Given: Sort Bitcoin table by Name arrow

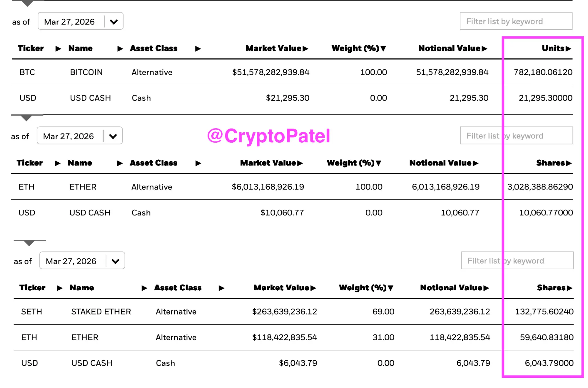Looking at the screenshot, I should click(120, 49).
